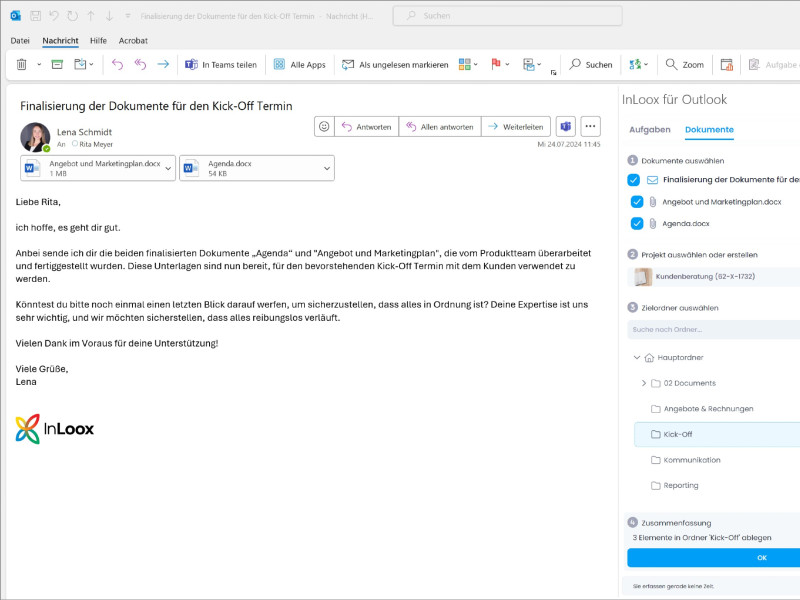Share the email via In Teams teilen
The width and height of the screenshot is (800, 600).
point(221,65)
